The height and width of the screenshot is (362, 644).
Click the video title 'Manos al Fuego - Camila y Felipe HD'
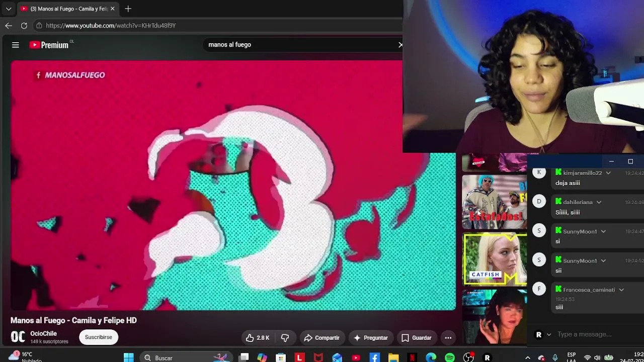73,320
